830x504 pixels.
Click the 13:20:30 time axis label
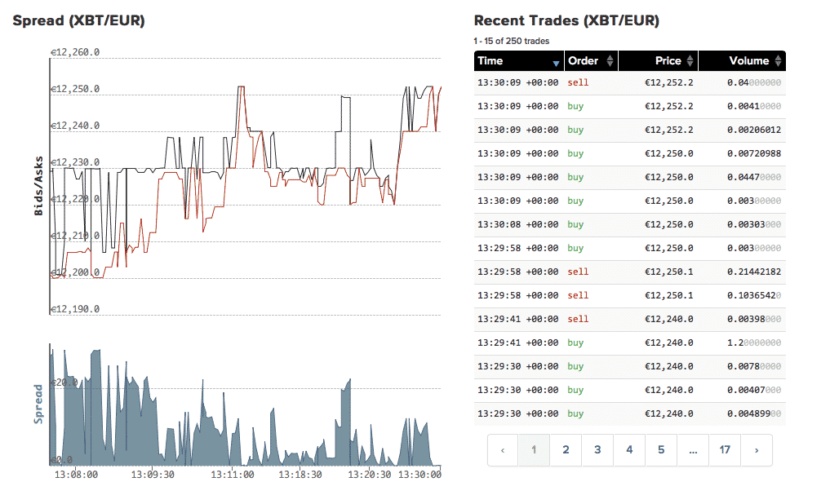(x=370, y=475)
